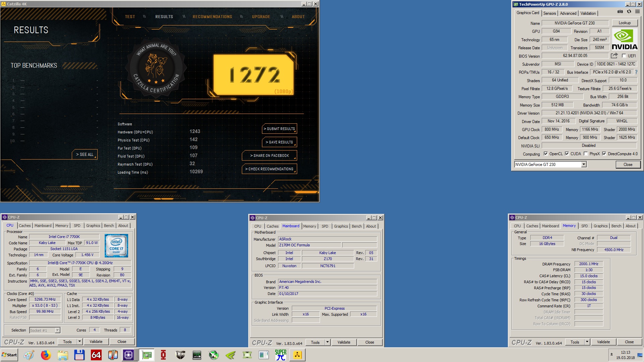Viewport: 644px width, 362px height.
Task: Click the Catzilla score 1272
Action: (x=254, y=75)
